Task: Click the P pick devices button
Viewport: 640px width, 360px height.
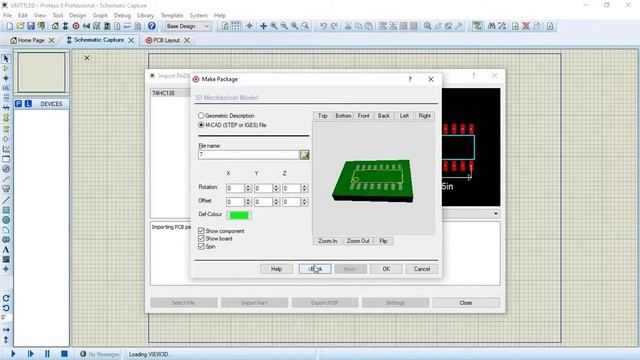Action: 18,104
